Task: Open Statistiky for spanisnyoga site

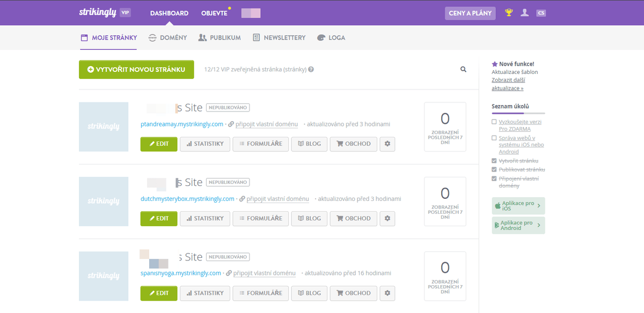Action: (205, 293)
